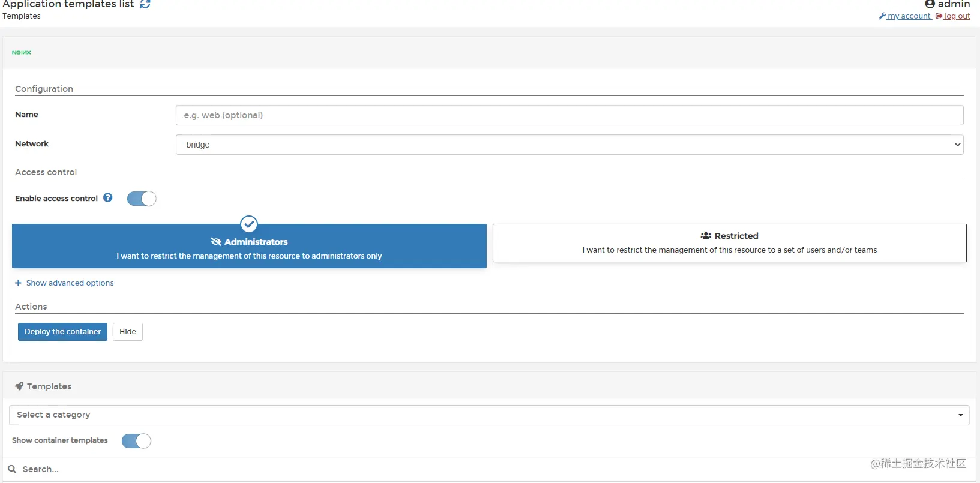Open the Network bridge dropdown
980x483 pixels.
point(570,145)
